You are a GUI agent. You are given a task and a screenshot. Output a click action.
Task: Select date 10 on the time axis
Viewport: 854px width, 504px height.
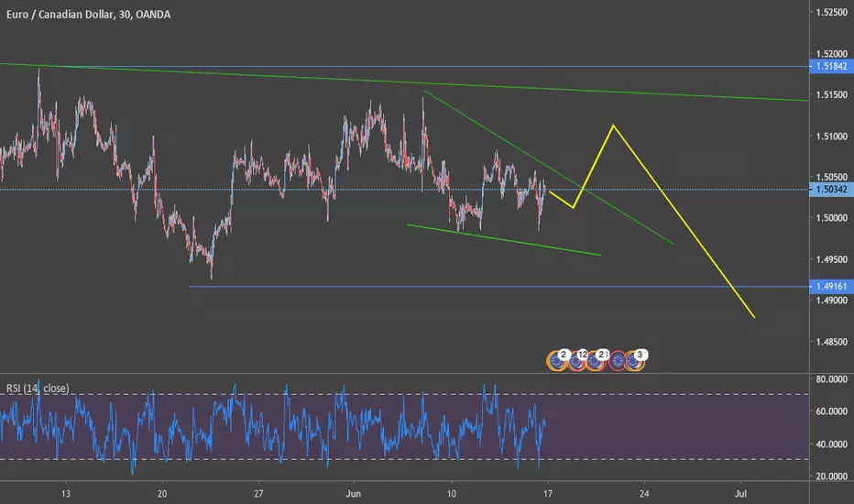[x=451, y=494]
